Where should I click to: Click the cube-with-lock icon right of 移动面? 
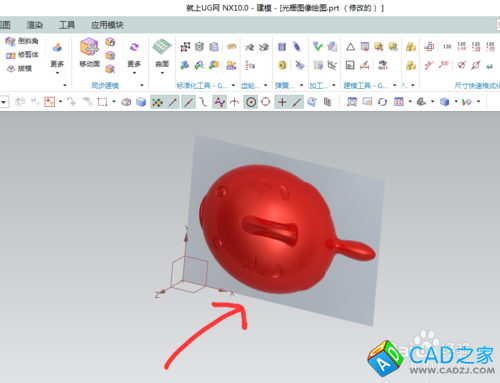110,42
